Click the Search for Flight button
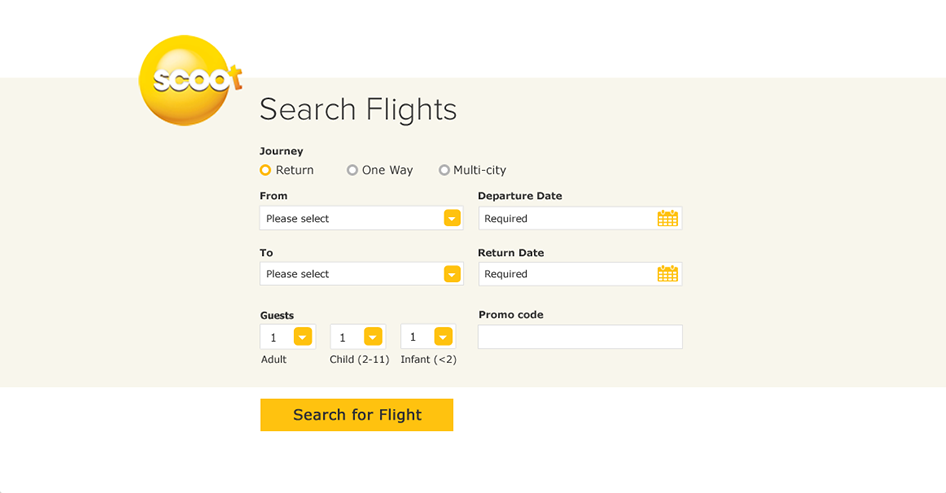 click(357, 415)
